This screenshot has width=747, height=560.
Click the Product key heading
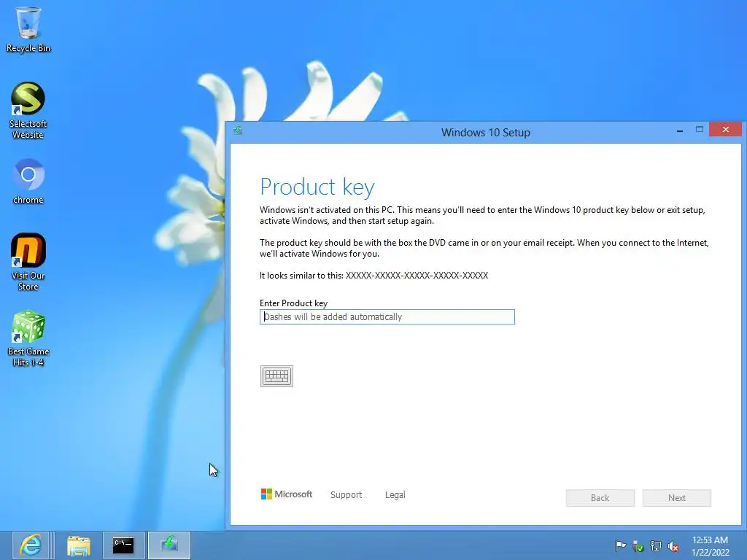tap(317, 187)
